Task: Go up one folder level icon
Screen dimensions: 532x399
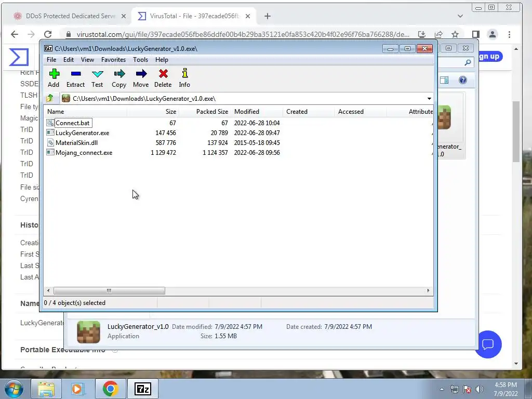Action: click(x=50, y=98)
